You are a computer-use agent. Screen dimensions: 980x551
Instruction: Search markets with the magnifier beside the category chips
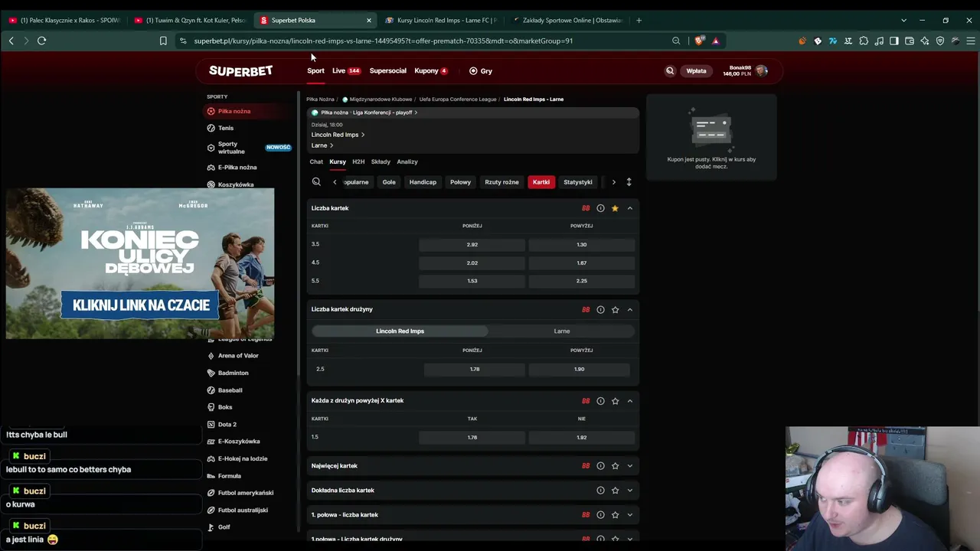coord(316,182)
